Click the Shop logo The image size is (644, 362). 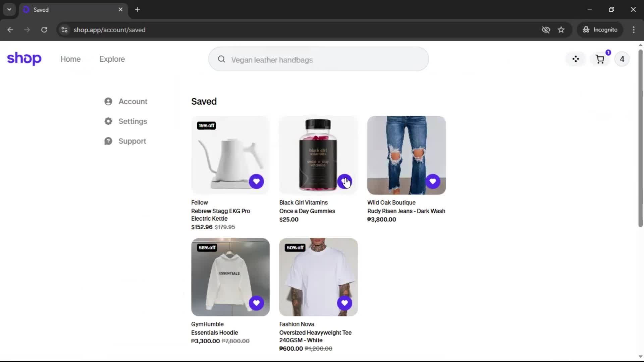24,59
